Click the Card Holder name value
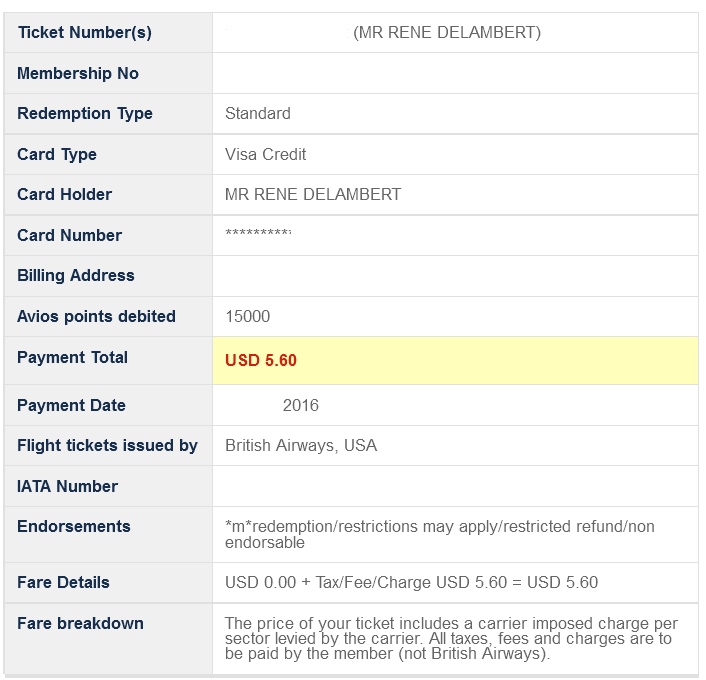 [x=313, y=195]
